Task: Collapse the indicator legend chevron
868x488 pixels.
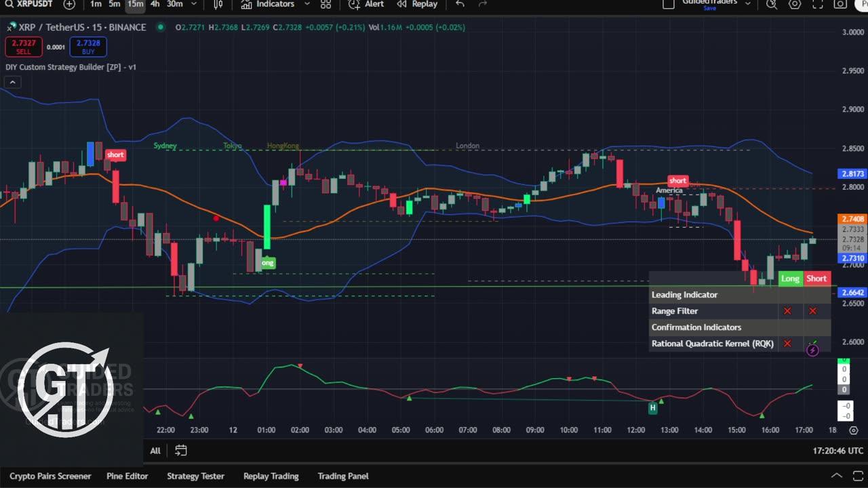Action: click(12, 82)
